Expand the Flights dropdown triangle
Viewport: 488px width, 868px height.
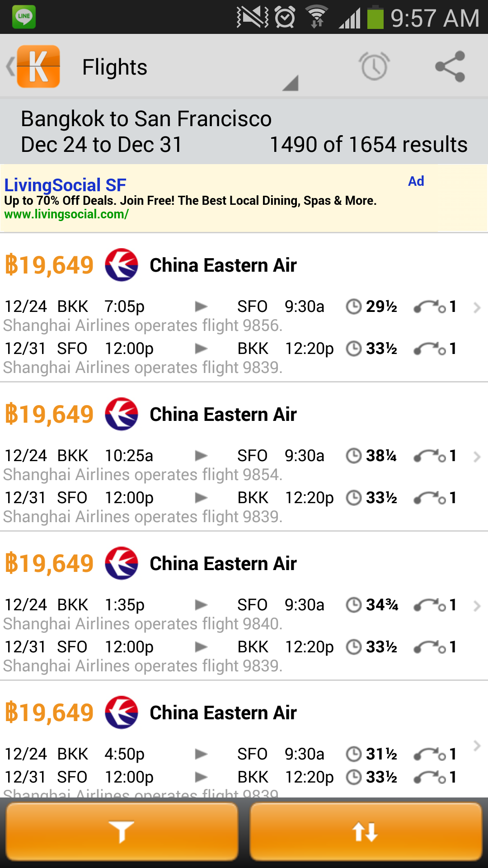291,83
